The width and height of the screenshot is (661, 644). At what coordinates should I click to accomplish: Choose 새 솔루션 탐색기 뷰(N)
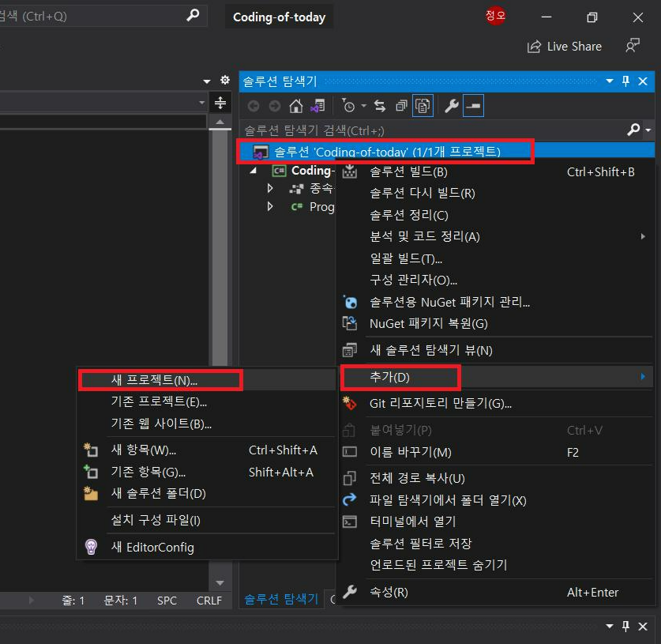click(x=496, y=350)
